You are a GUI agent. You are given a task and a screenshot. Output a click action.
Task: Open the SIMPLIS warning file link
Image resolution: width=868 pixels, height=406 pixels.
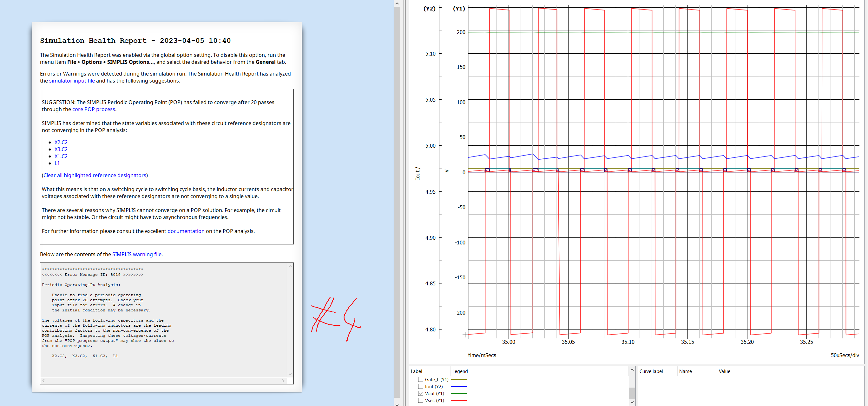click(x=137, y=254)
